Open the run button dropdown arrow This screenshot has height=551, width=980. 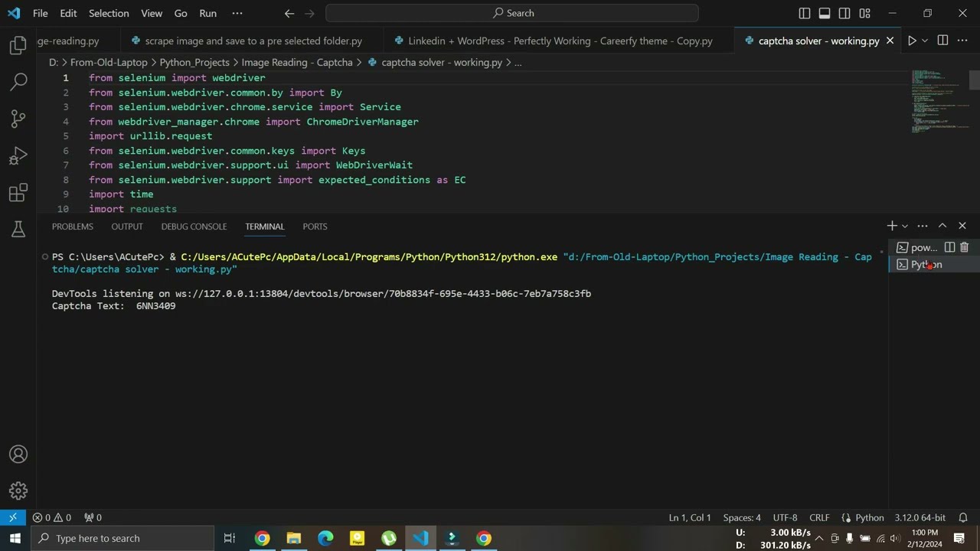coord(925,41)
